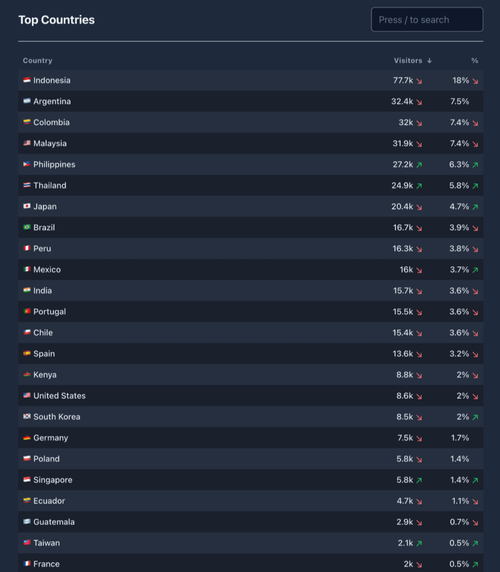Select the Malaysia row
Image resolution: width=500 pixels, height=572 pixels.
pos(251,143)
